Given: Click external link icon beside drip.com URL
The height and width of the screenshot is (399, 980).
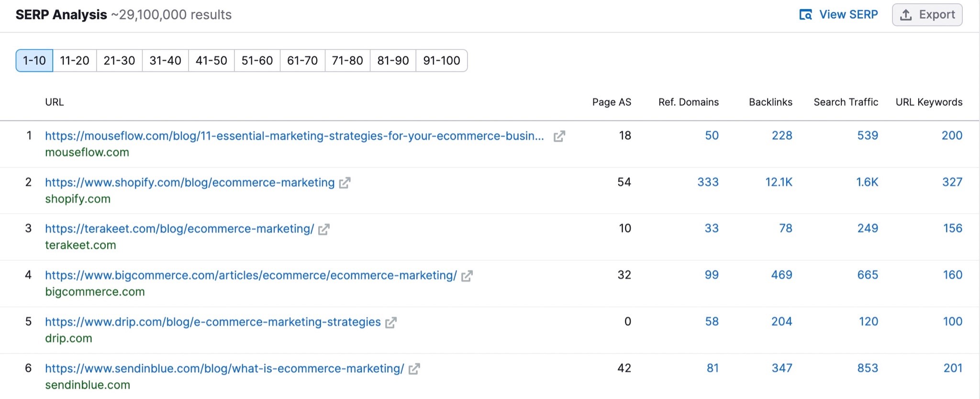Looking at the screenshot, I should tap(391, 322).
